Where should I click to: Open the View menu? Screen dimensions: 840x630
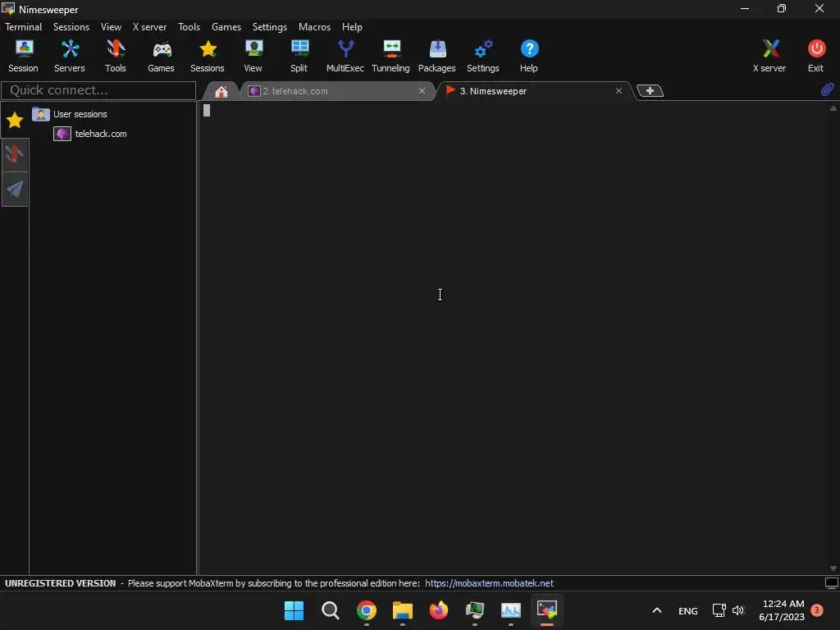coord(111,27)
